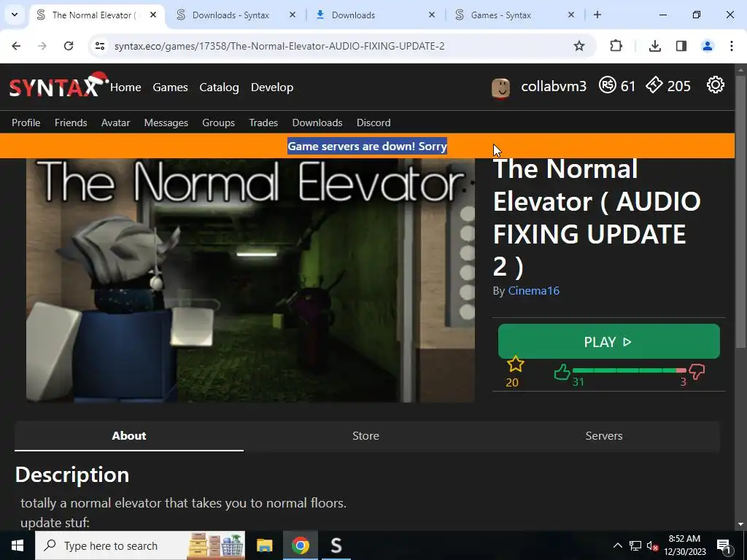Open Chrome three-dot menu

tap(731, 46)
